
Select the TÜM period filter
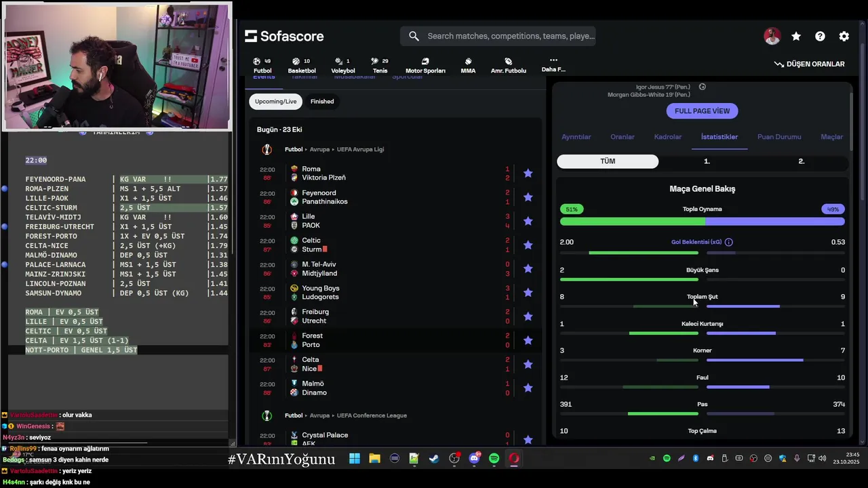pyautogui.click(x=608, y=161)
